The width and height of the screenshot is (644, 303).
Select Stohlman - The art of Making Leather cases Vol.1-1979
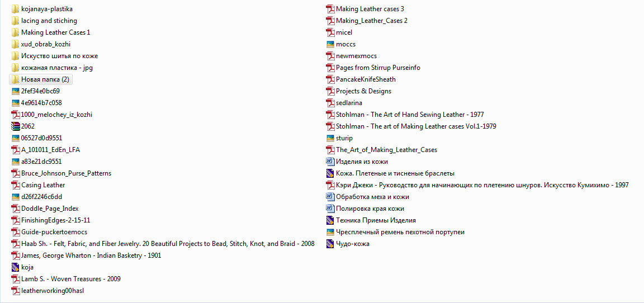(416, 126)
